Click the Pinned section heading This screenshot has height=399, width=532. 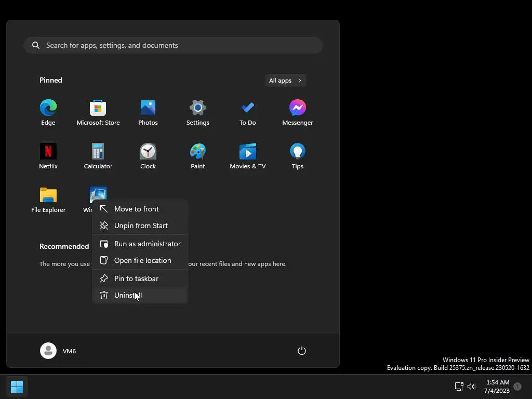tap(50, 80)
